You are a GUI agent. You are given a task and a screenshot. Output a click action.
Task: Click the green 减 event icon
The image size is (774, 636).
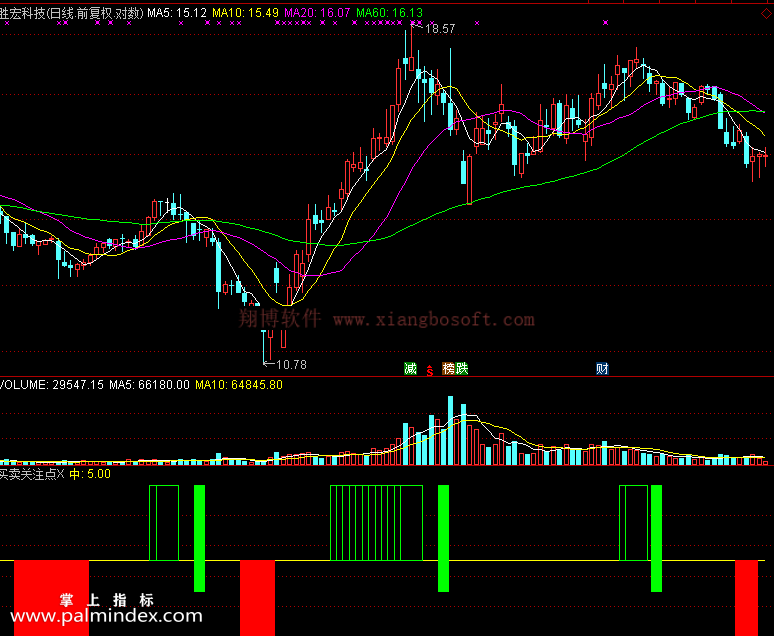[x=410, y=368]
